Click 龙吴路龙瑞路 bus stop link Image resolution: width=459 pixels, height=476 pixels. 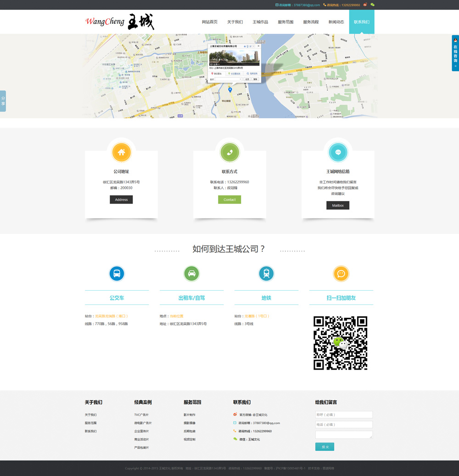click(112, 316)
